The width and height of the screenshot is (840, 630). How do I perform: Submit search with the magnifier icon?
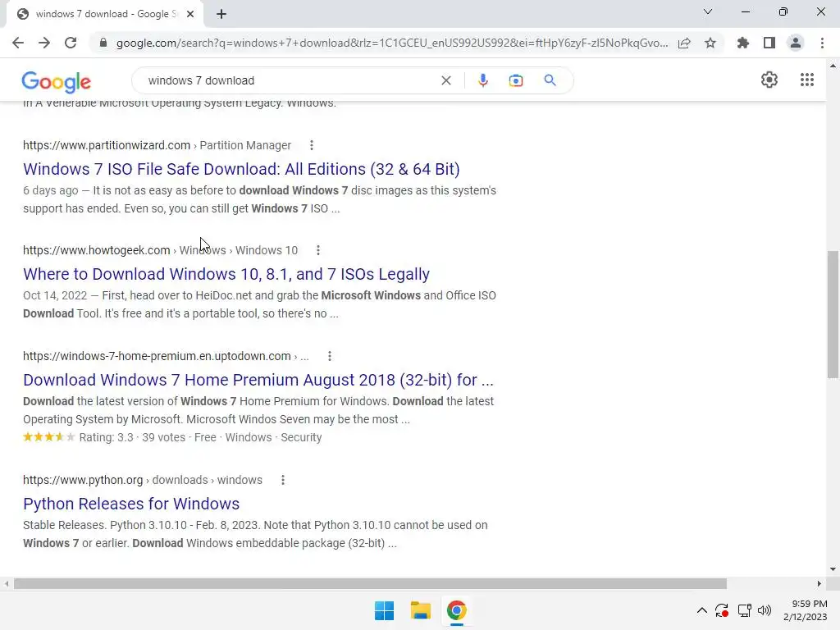[550, 80]
